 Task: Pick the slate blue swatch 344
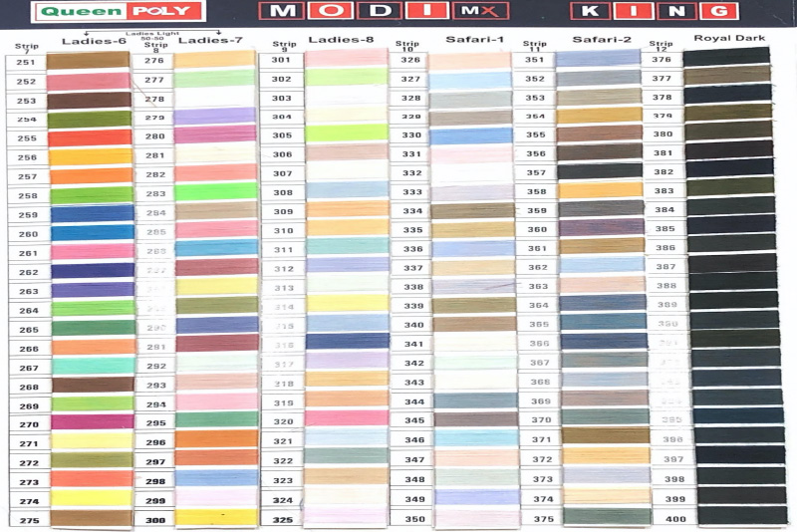point(476,400)
